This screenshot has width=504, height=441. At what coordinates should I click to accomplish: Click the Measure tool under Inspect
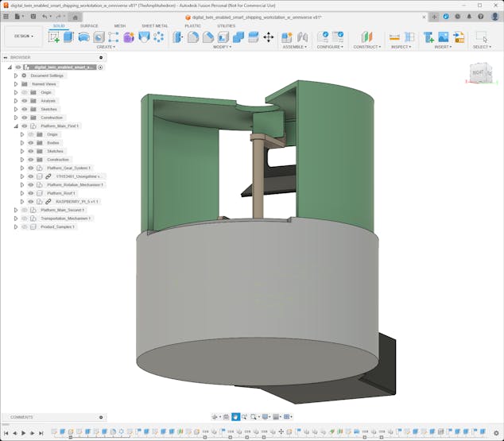[394, 37]
